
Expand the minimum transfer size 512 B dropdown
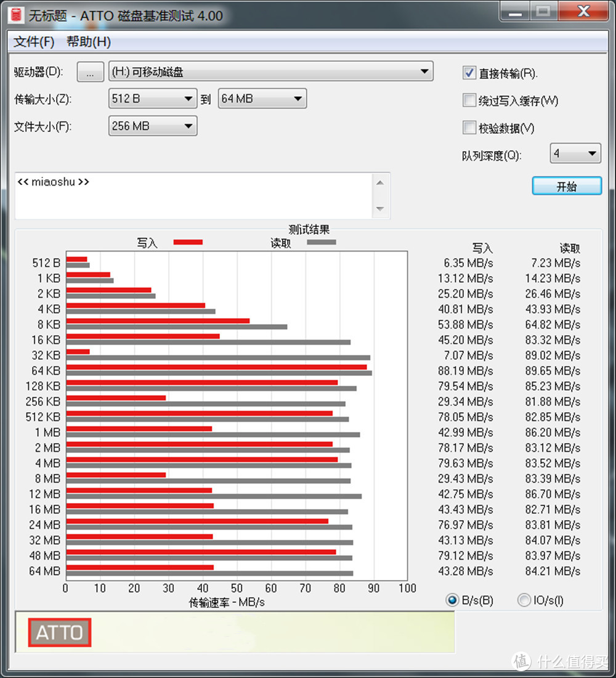153,99
